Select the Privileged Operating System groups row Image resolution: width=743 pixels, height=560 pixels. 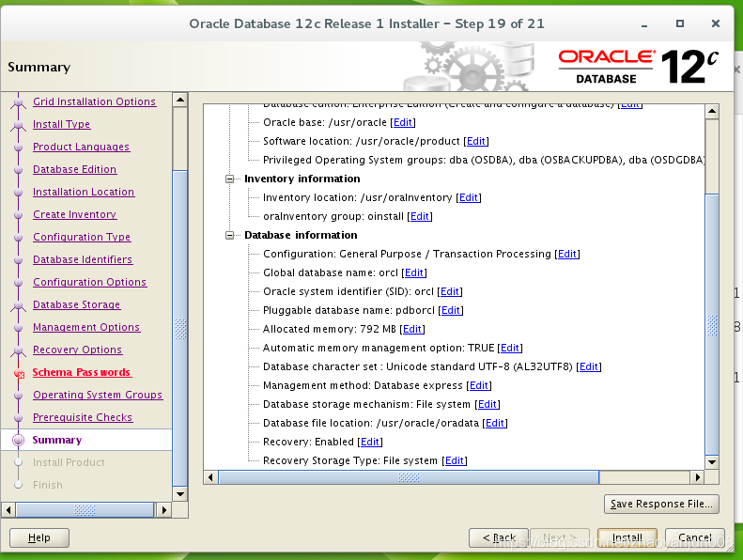pos(485,161)
